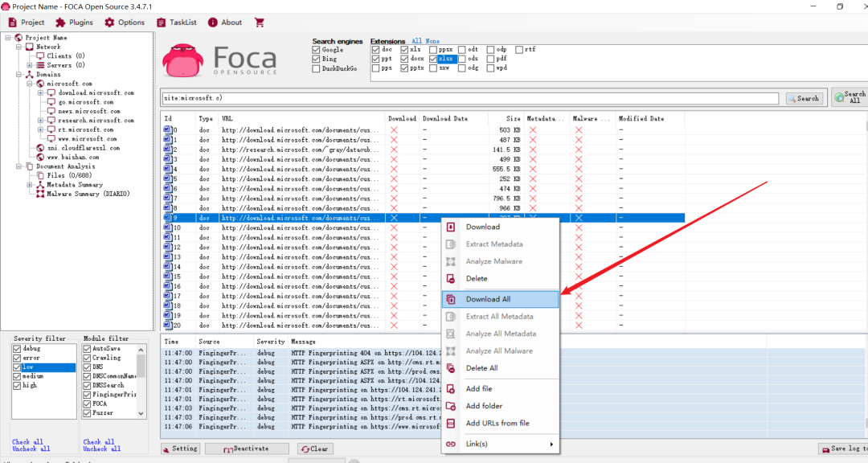Expand the Link(s) submenu arrow
This screenshot has height=463, width=868.
[x=551, y=445]
